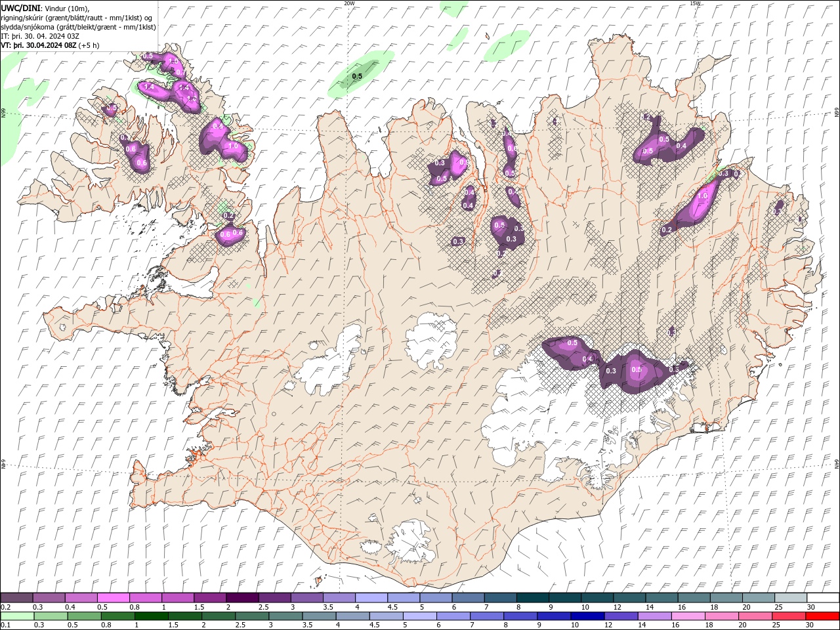Click the 'IT: þri. 30. 04. 2024 03Z' line
Screen dimensions: 840x630
(41, 36)
